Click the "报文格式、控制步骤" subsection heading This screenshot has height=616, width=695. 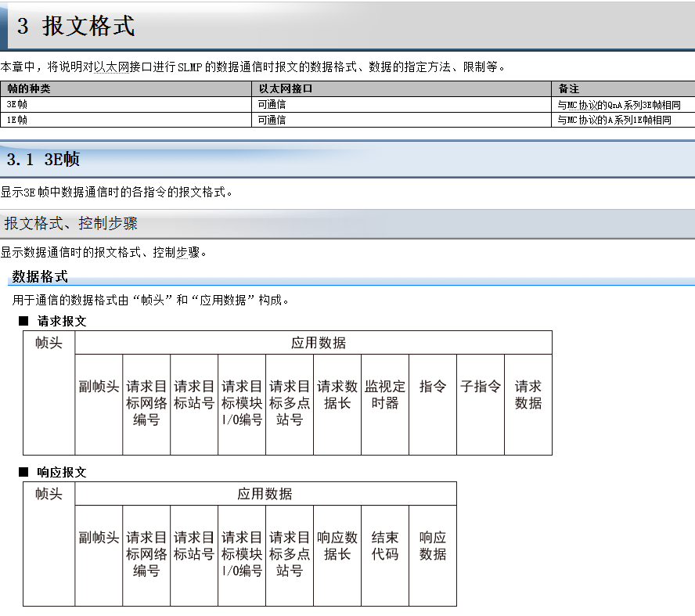coord(71,224)
